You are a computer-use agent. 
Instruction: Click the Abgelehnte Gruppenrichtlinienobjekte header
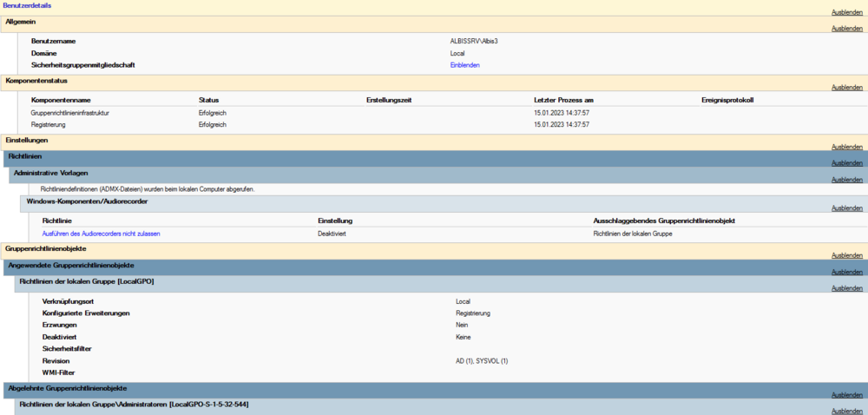69,388
